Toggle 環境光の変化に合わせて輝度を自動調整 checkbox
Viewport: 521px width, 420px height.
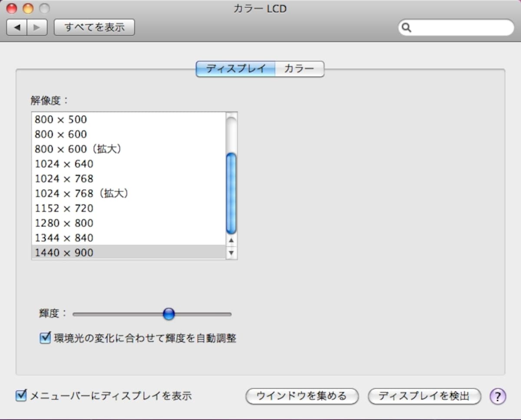click(45, 338)
